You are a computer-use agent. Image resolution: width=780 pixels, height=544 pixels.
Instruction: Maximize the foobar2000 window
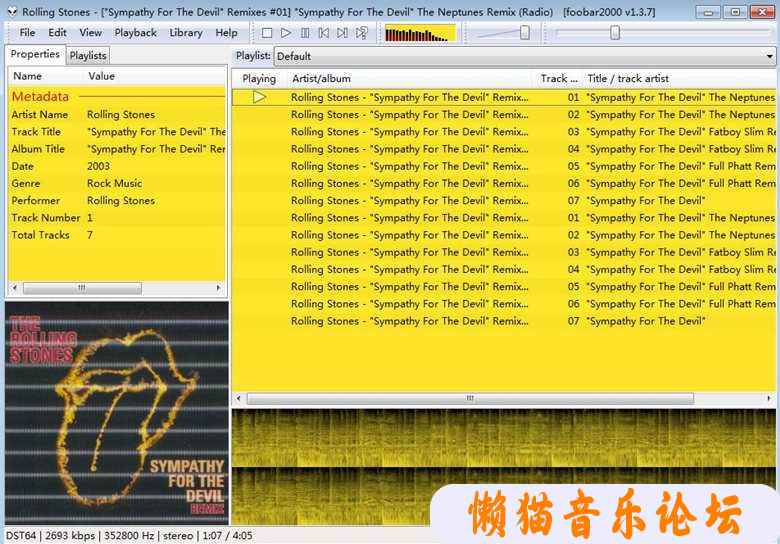click(x=735, y=12)
